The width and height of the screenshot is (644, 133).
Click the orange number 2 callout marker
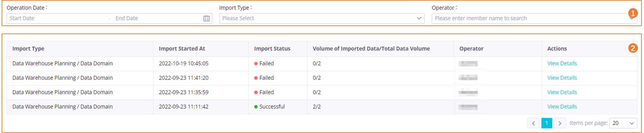coord(633,48)
